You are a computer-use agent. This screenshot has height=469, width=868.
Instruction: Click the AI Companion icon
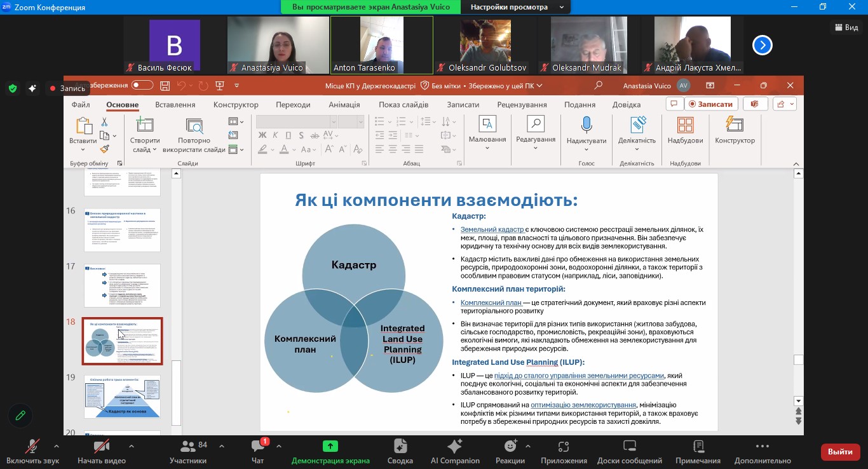(455, 447)
